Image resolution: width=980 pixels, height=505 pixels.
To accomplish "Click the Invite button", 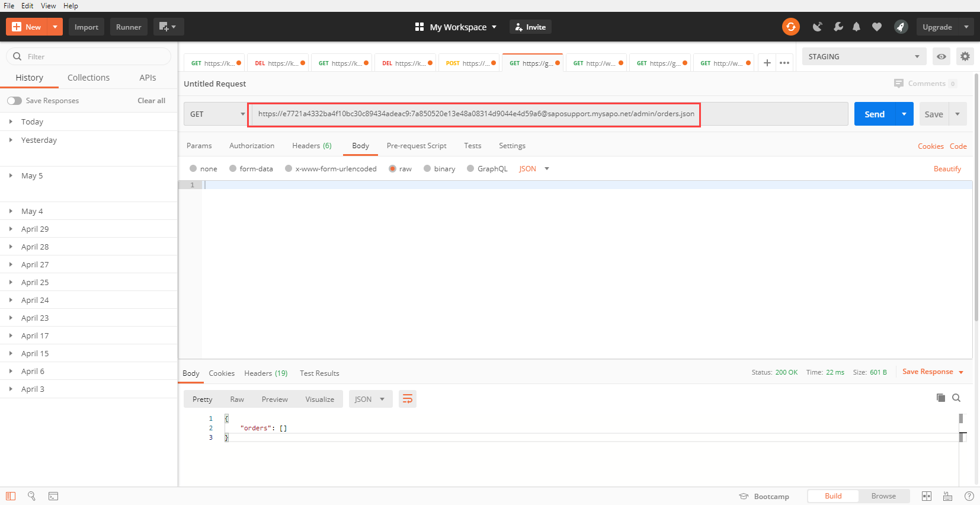I will pos(530,27).
